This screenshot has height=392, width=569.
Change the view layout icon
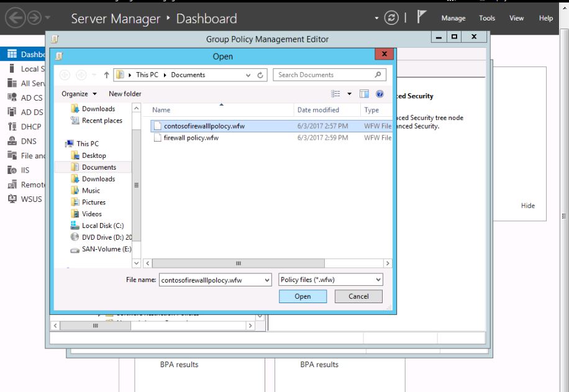(335, 94)
